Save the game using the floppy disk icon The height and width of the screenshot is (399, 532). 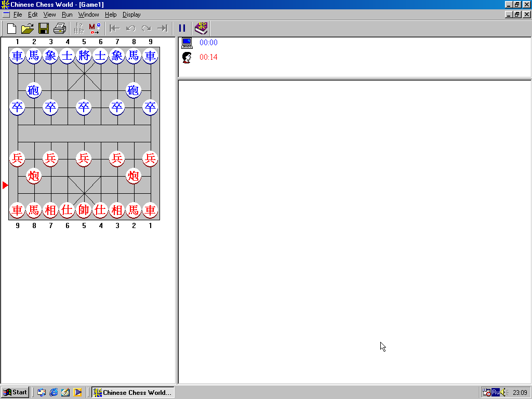44,29
